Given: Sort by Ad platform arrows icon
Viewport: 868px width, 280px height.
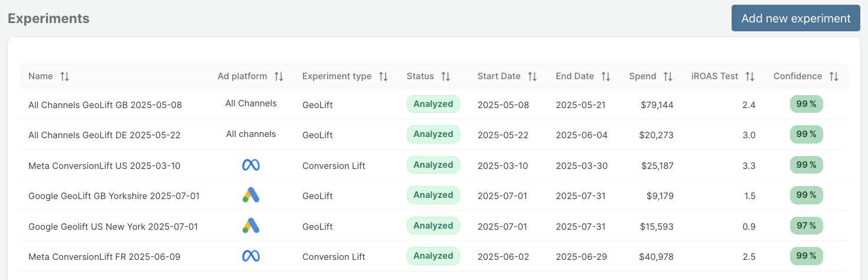Looking at the screenshot, I should (x=279, y=76).
